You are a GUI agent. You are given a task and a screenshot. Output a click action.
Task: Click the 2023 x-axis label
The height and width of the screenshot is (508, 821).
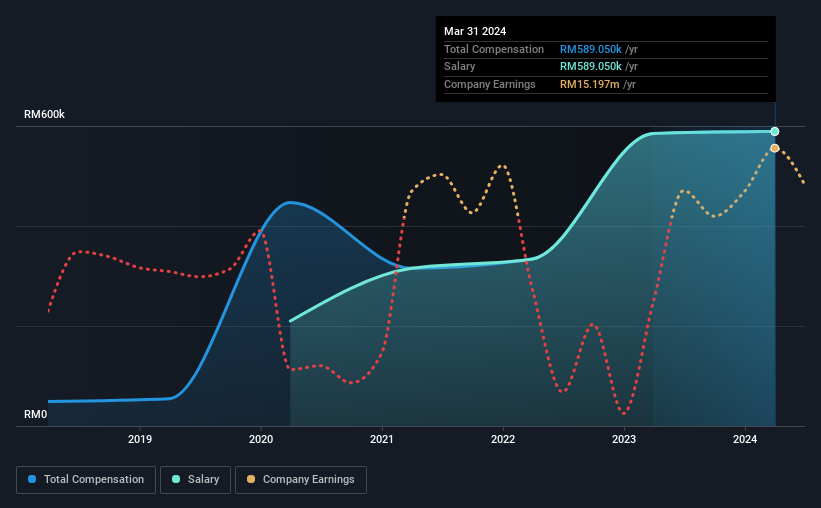pos(624,439)
